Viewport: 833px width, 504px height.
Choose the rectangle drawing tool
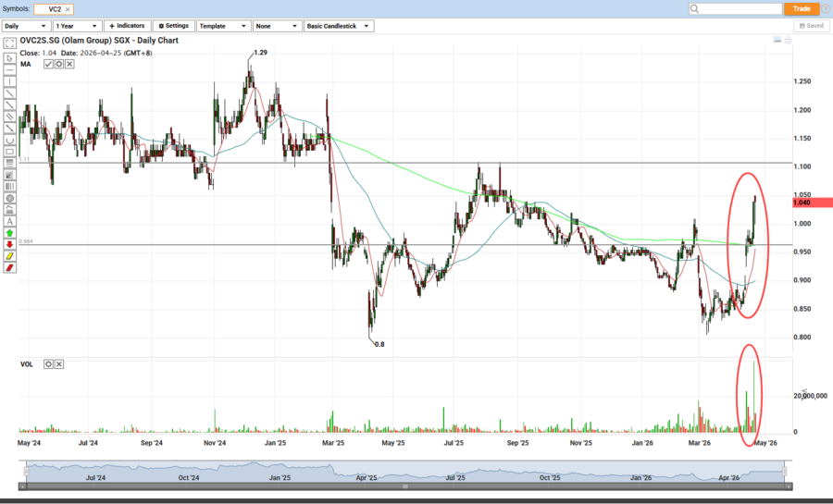coord(10,151)
